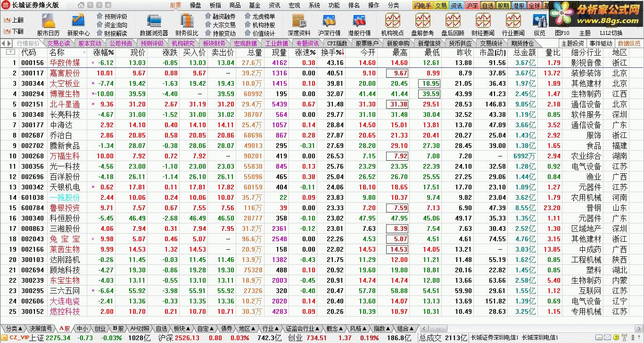Expand the 概念 bottom tab menu
The image size is (644, 343).
click(335, 328)
